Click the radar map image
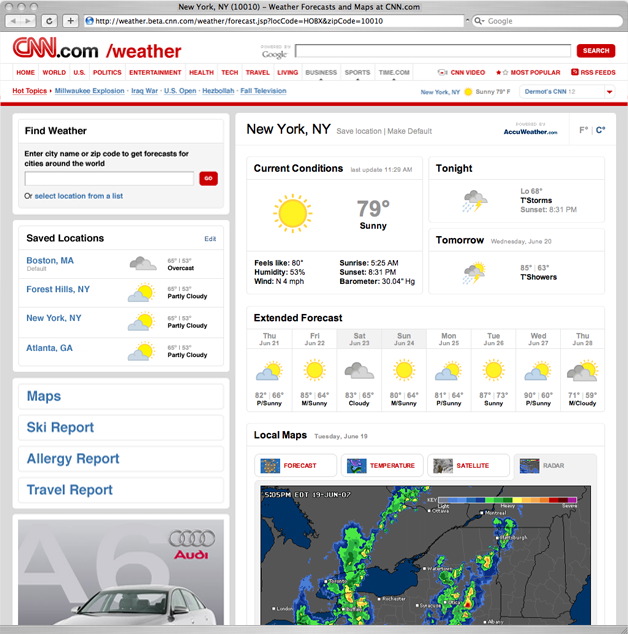The width and height of the screenshot is (628, 634). coord(425,555)
